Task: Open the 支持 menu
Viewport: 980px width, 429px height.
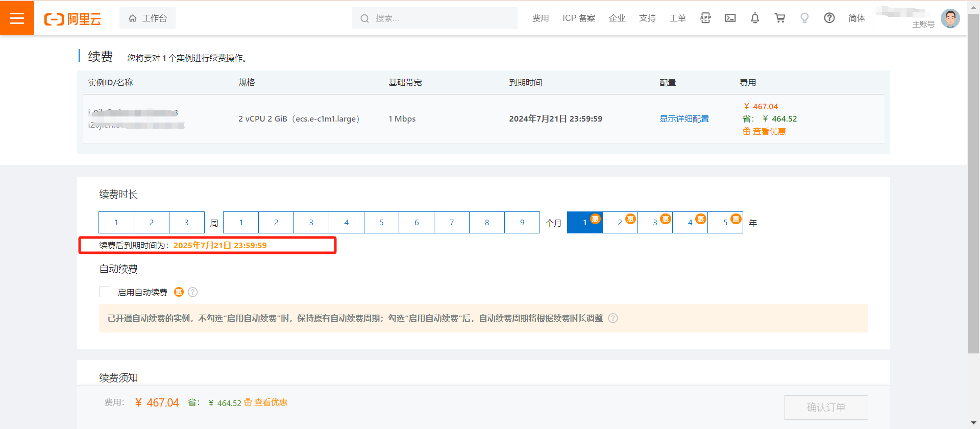Action: [647, 18]
